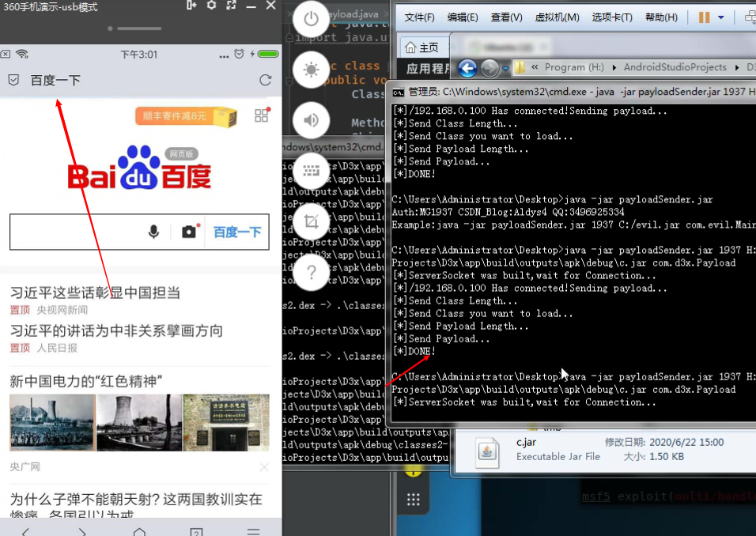Image resolution: width=756 pixels, height=536 pixels.
Task: Click the volume speaker icon in side panel
Action: 311,119
